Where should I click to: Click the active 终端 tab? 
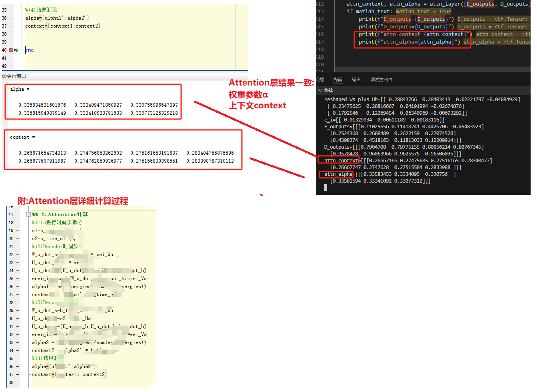click(x=337, y=79)
